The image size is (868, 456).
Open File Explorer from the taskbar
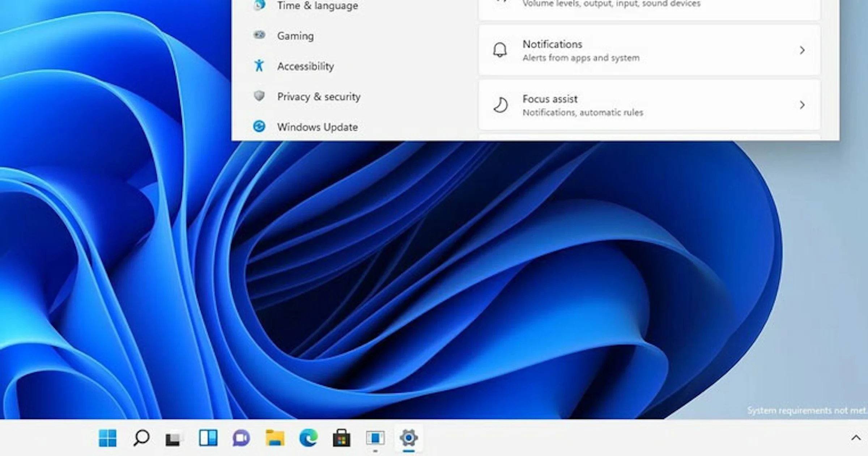pos(274,438)
